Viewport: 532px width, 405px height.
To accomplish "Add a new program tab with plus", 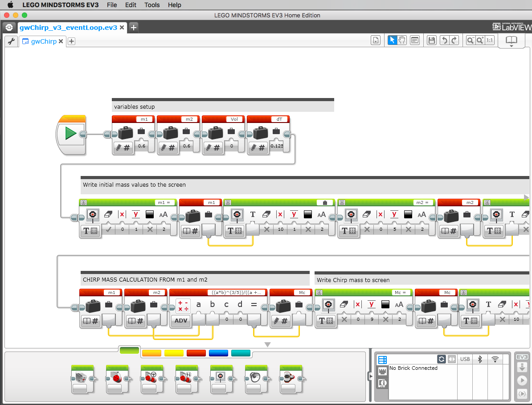I will coord(71,41).
